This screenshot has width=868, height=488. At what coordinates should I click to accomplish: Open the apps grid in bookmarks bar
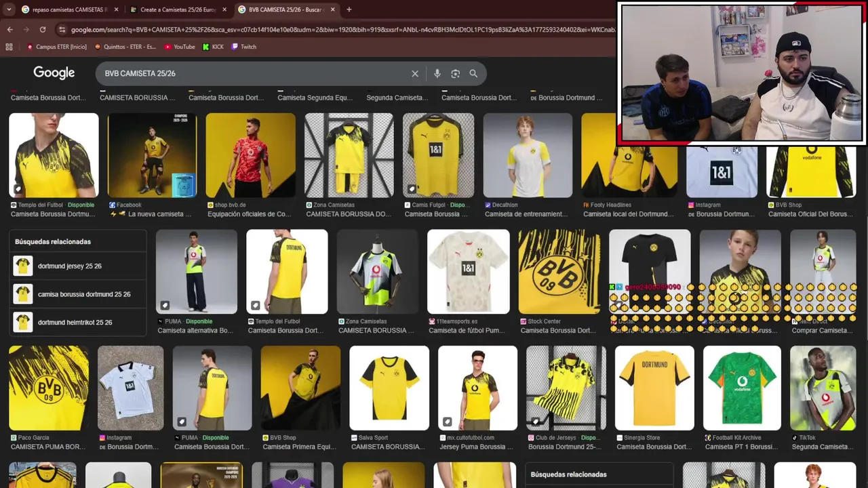coord(9,47)
